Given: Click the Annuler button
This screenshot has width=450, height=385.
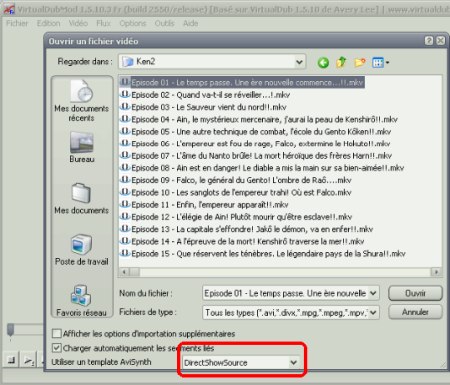Looking at the screenshot, I should [x=415, y=312].
